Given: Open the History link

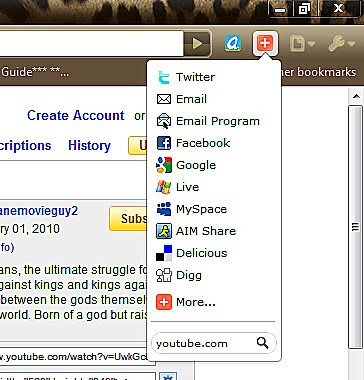Looking at the screenshot, I should 89,146.
